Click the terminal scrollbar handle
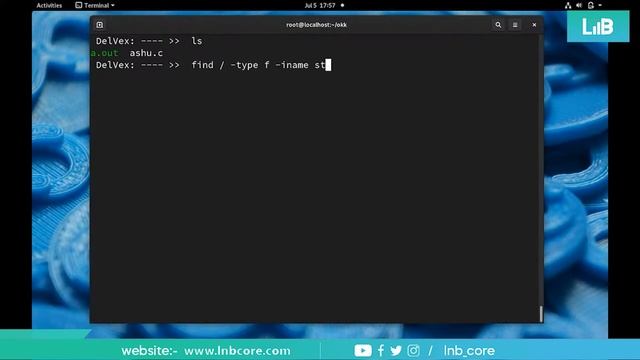640x360 pixels. point(541,314)
